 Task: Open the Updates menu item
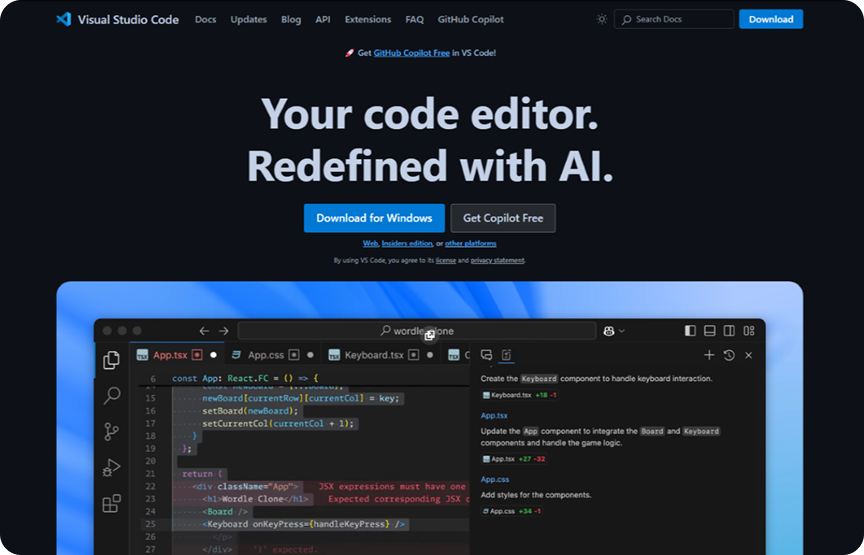coord(249,19)
